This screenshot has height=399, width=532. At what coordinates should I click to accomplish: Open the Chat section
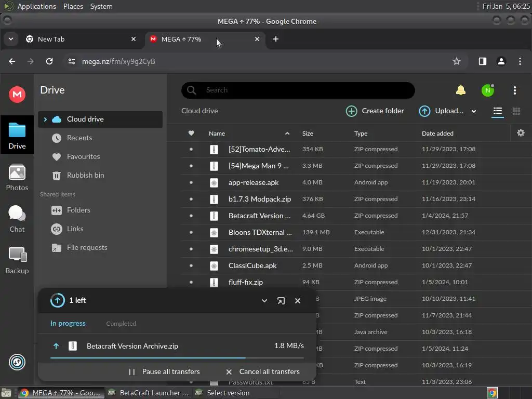tap(17, 219)
